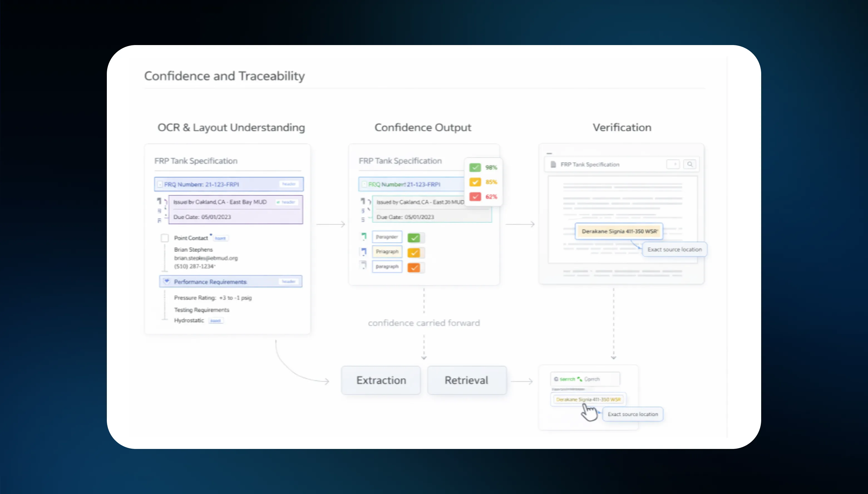Click the orange checkmark swatch beside paragraph
The width and height of the screenshot is (868, 494).
point(413,267)
